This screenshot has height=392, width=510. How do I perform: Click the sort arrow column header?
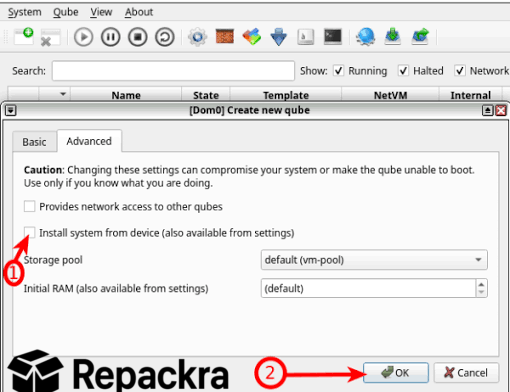click(x=55, y=94)
